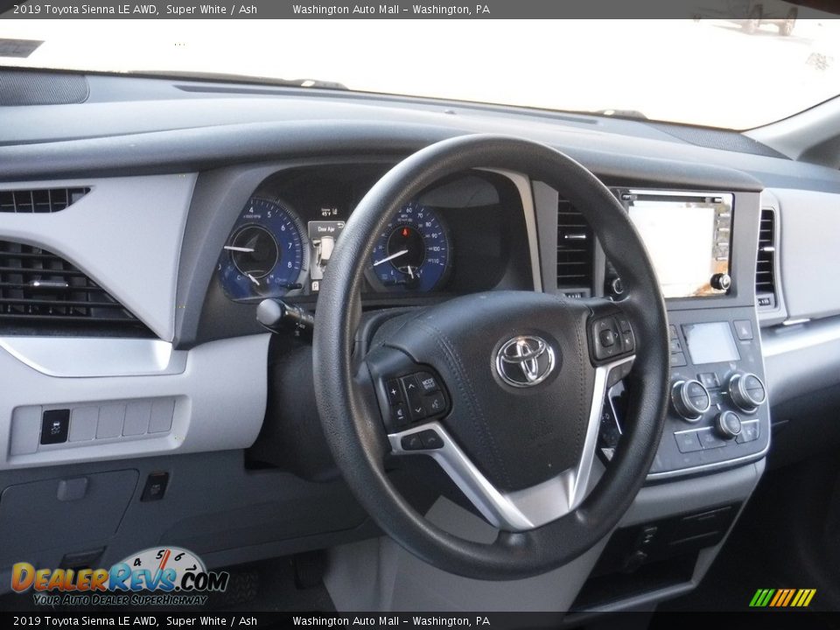
Task: Click 'Washington Auto Mall – Washington, PA' in top caption
Action: click(391, 9)
